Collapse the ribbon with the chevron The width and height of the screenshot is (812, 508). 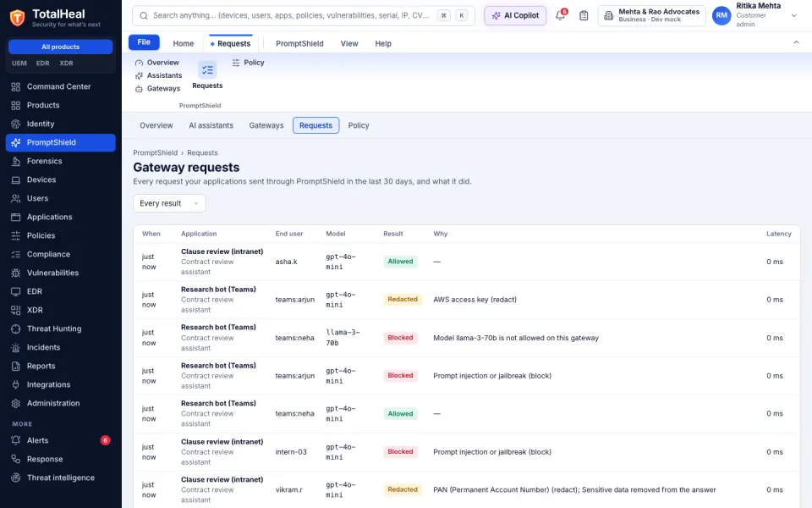click(797, 42)
